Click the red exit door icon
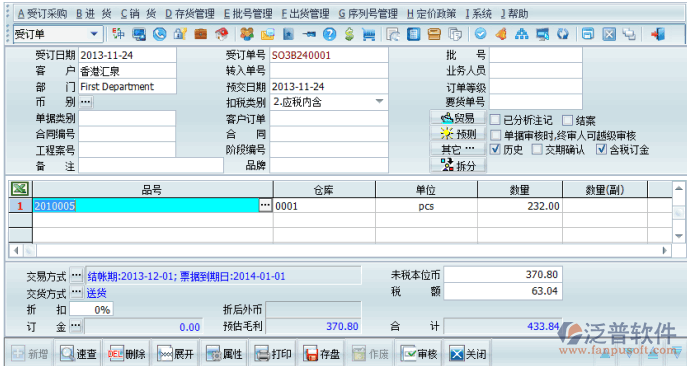This screenshot has width=687, height=366. coord(658,34)
